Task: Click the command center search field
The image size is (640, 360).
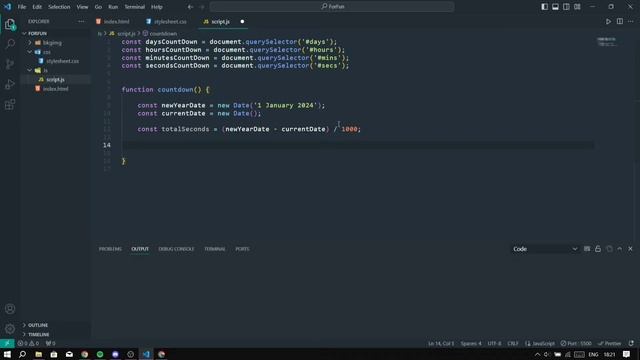Action: coord(332,7)
